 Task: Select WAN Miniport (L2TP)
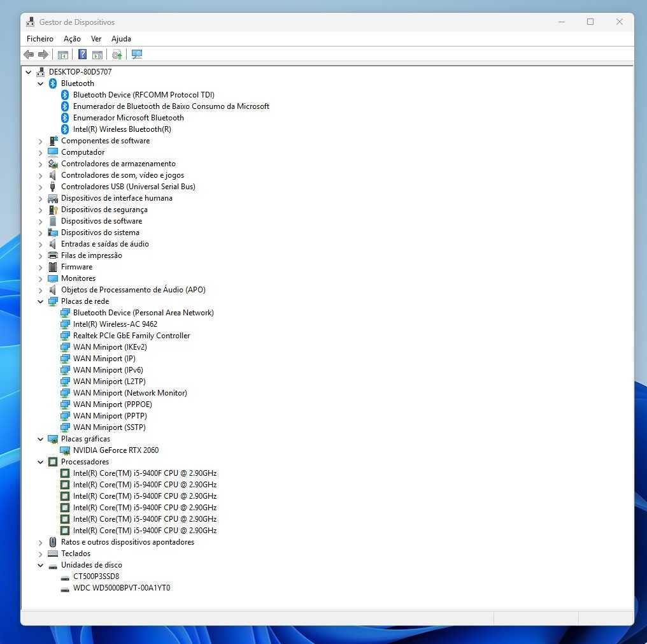pyautogui.click(x=110, y=382)
